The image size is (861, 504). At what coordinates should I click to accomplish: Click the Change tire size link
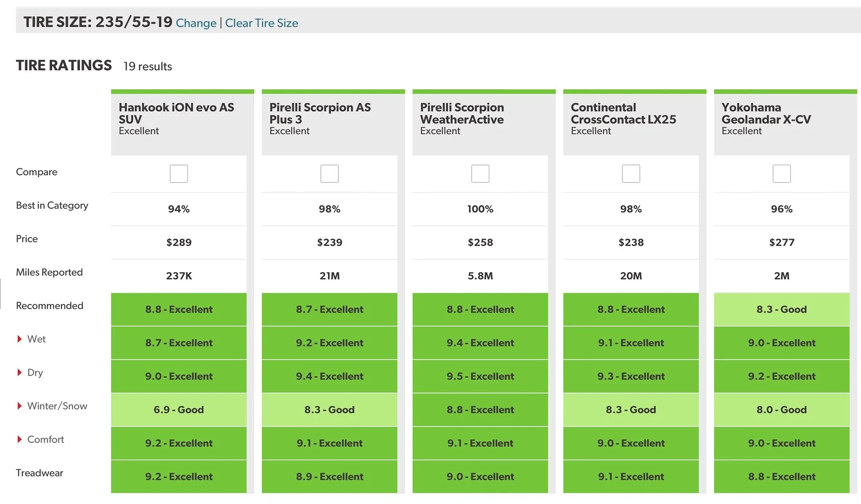point(196,23)
